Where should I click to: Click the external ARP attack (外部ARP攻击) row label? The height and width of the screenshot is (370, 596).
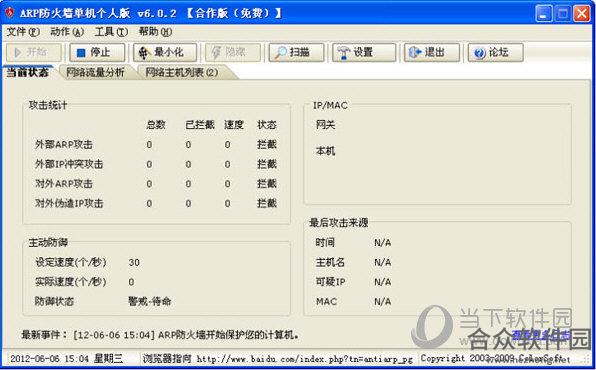point(64,145)
